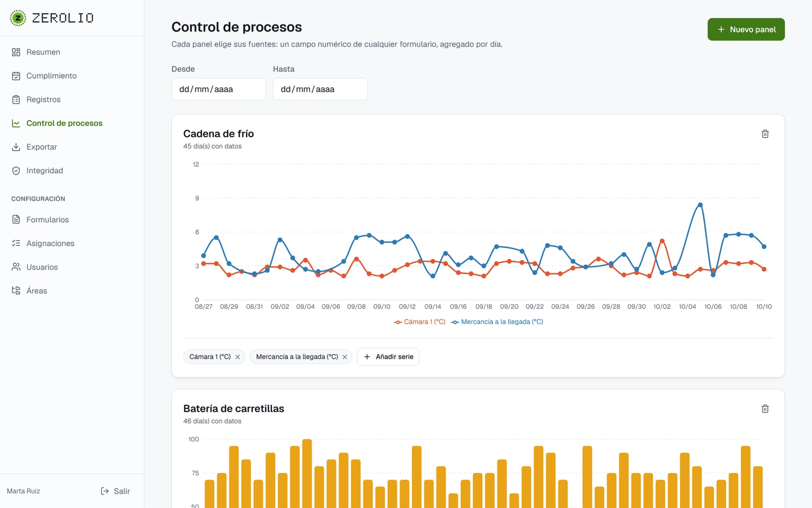The width and height of the screenshot is (812, 508).
Task: Click the Áreas tree icon
Action: pyautogui.click(x=16, y=291)
